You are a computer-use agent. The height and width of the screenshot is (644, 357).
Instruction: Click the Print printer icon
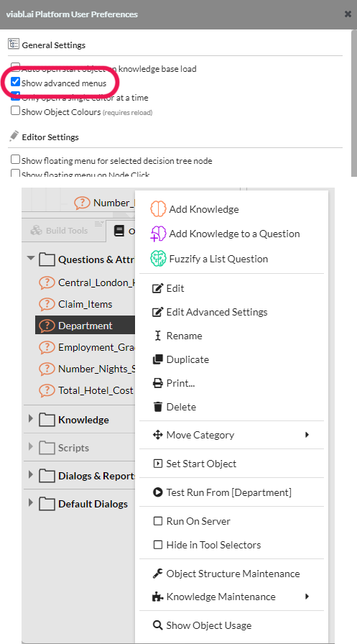(x=157, y=384)
